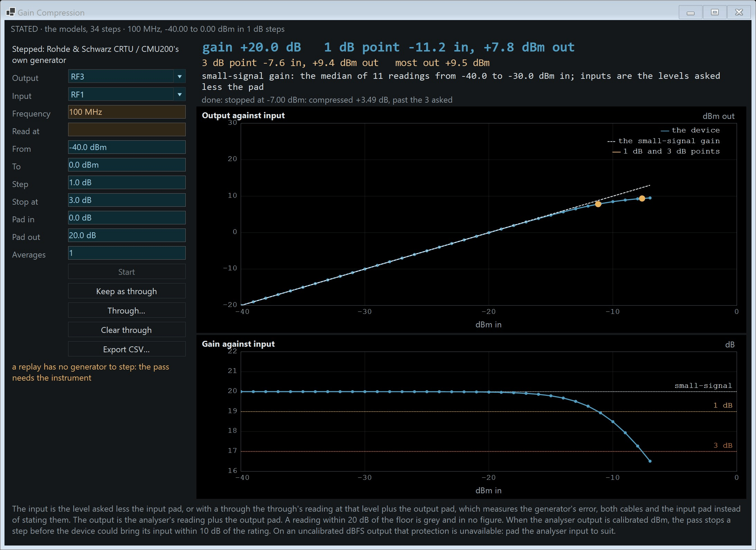Image resolution: width=756 pixels, height=550 pixels.
Task: Minimize the Gain Compression window
Action: pos(690,12)
